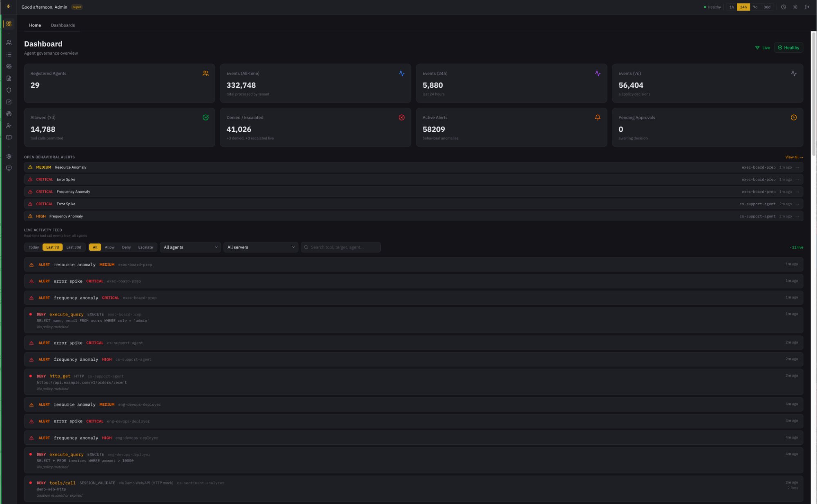Viewport: 817px width, 504px height.
Task: Switch to the Dashboards tab
Action: pyautogui.click(x=63, y=25)
